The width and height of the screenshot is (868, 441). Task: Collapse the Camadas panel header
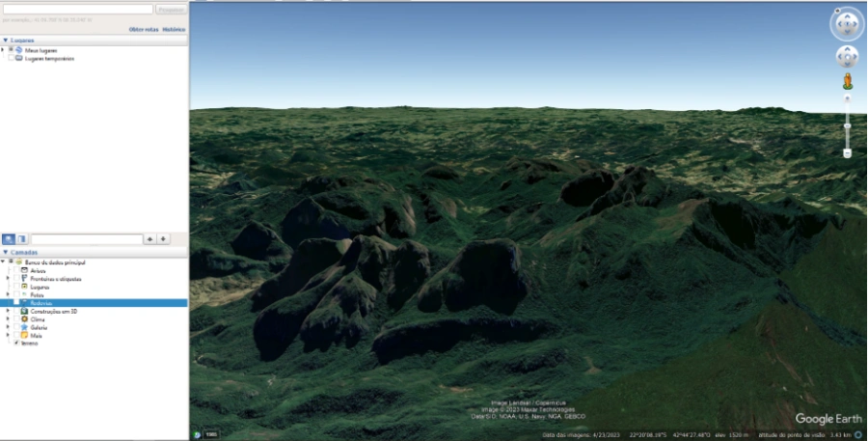[x=95, y=252]
